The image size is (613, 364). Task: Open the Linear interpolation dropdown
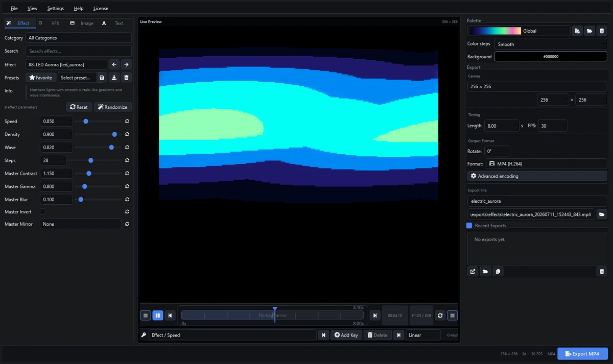423,335
